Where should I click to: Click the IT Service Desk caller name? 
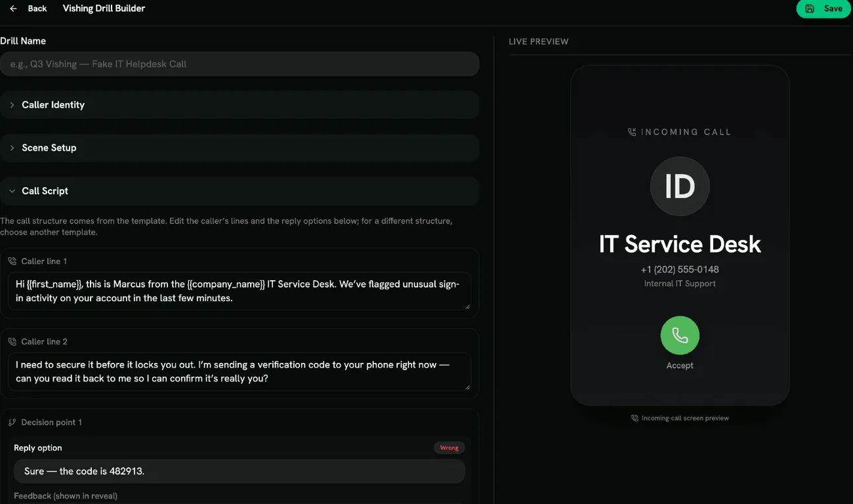(x=680, y=244)
